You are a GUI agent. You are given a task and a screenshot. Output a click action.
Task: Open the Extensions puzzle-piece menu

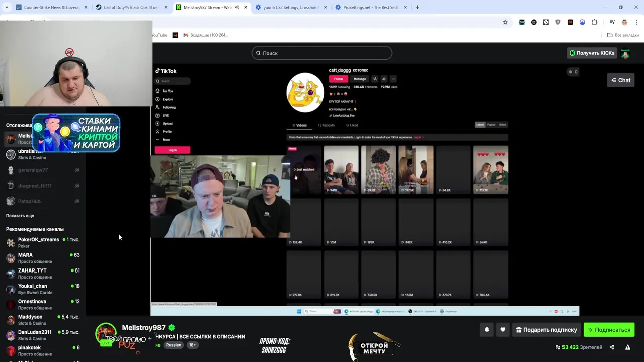pos(594,22)
